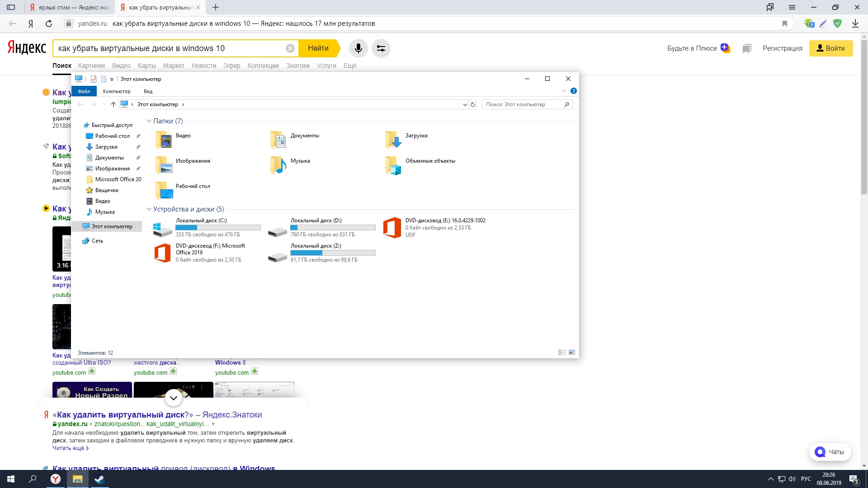
Task: Select tile view icon in toolbar
Action: coord(572,352)
